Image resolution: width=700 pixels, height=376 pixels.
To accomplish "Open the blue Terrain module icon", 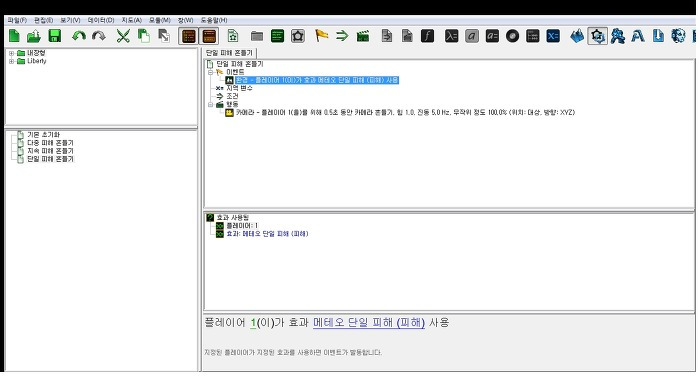I will (x=577, y=36).
